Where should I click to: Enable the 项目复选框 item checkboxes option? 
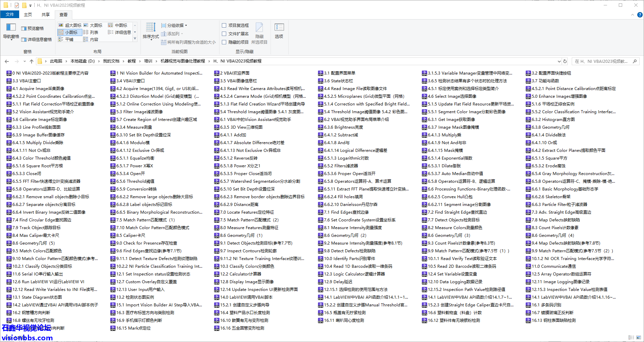(224, 25)
